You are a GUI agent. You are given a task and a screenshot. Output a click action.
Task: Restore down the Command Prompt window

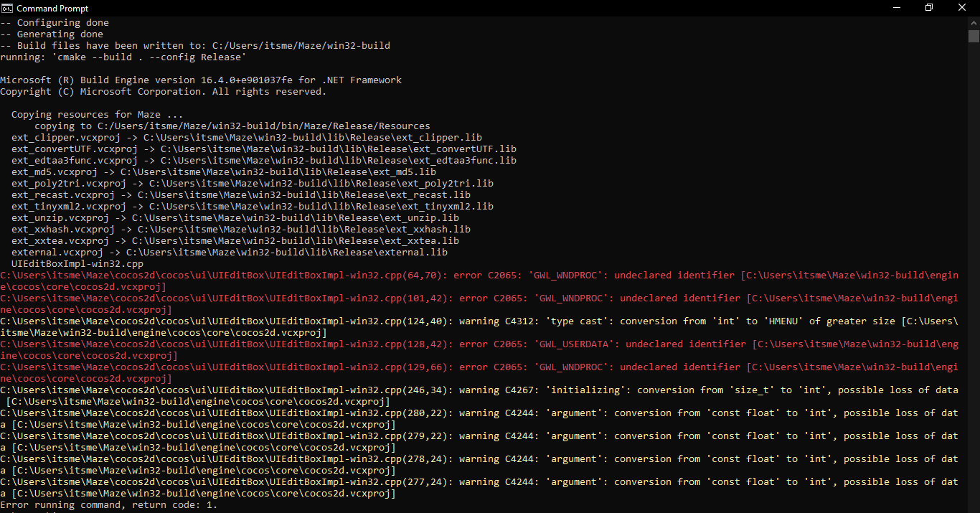(929, 8)
